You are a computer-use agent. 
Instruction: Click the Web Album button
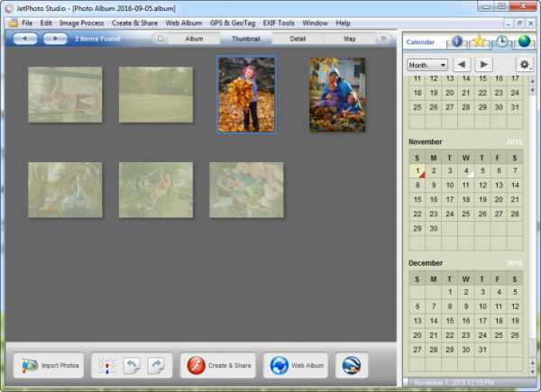coord(296,365)
